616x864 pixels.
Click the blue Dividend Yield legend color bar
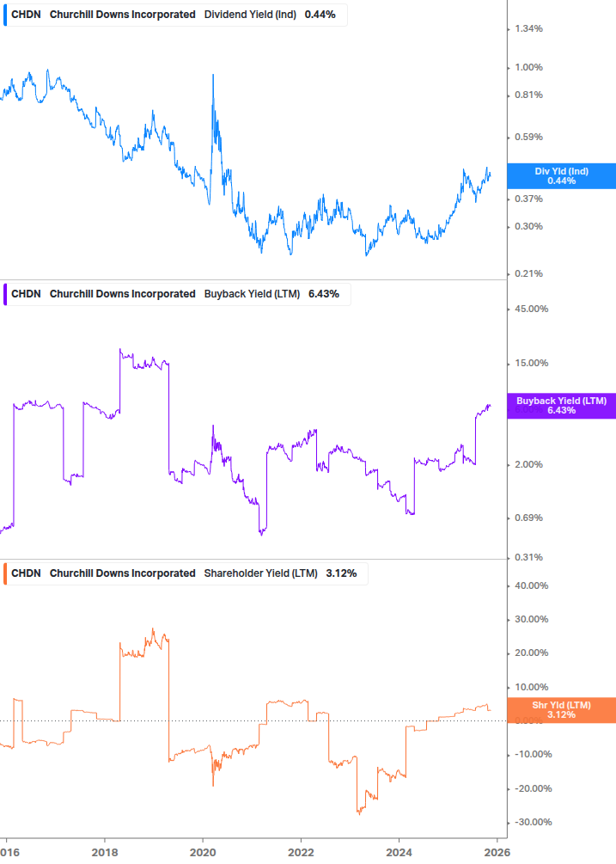click(5, 15)
